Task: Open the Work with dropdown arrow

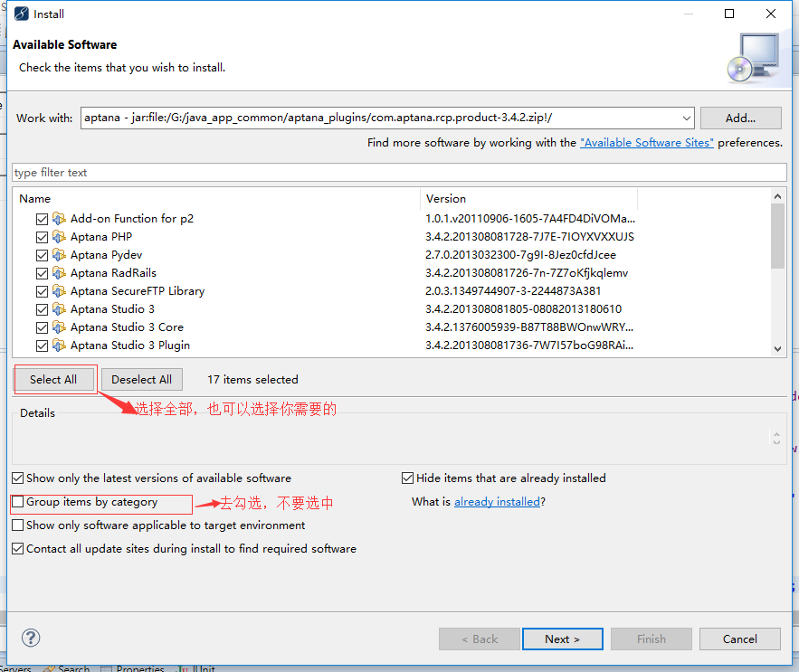Action: 687,118
